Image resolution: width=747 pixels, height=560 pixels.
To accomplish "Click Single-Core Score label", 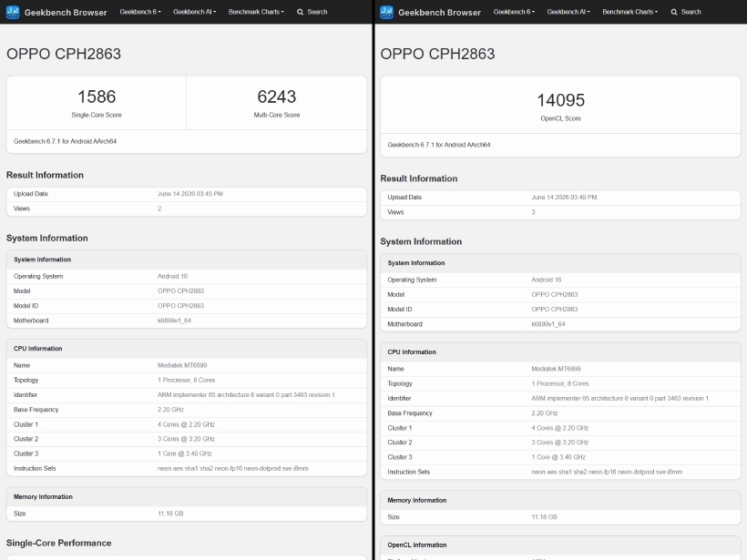I will 97,115.
